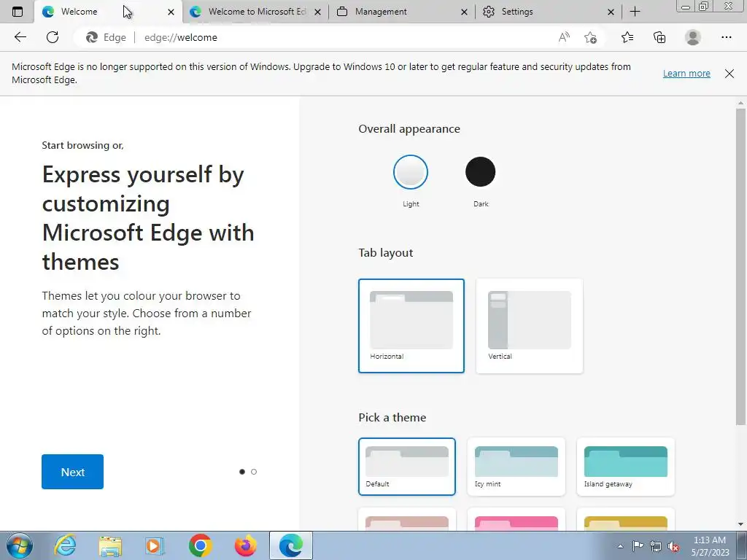Reload the page with refresh icon
Viewport: 747px width, 560px height.
point(53,37)
